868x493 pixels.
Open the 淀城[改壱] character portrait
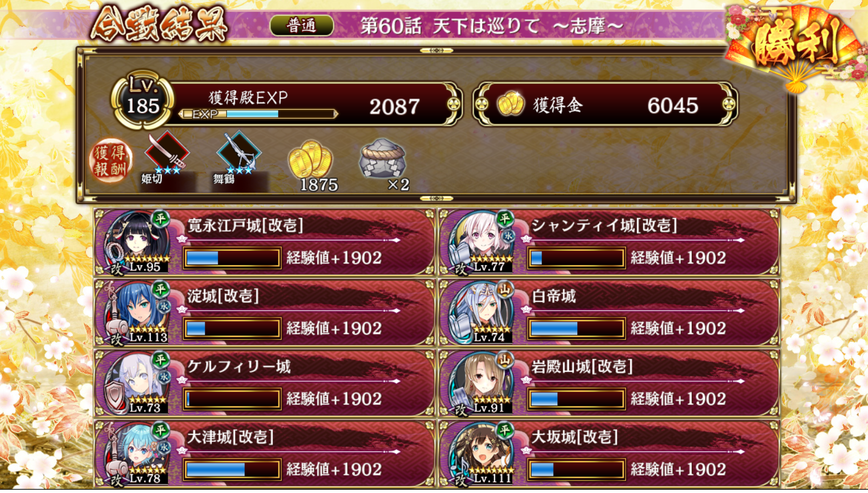click(137, 312)
